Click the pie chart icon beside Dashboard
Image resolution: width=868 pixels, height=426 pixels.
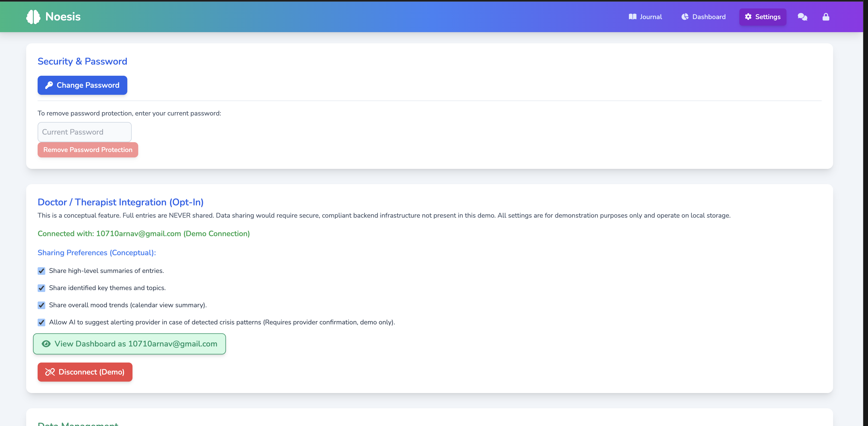685,17
